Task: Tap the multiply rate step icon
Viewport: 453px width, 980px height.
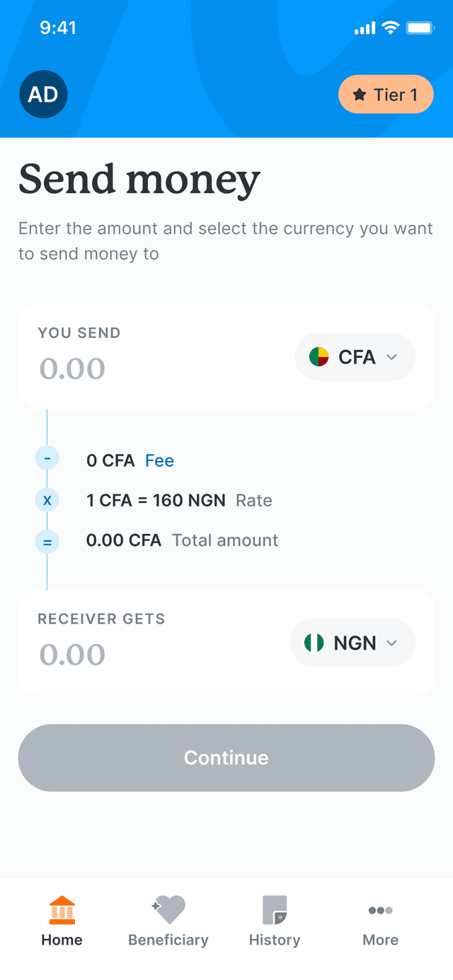Action: tap(47, 501)
